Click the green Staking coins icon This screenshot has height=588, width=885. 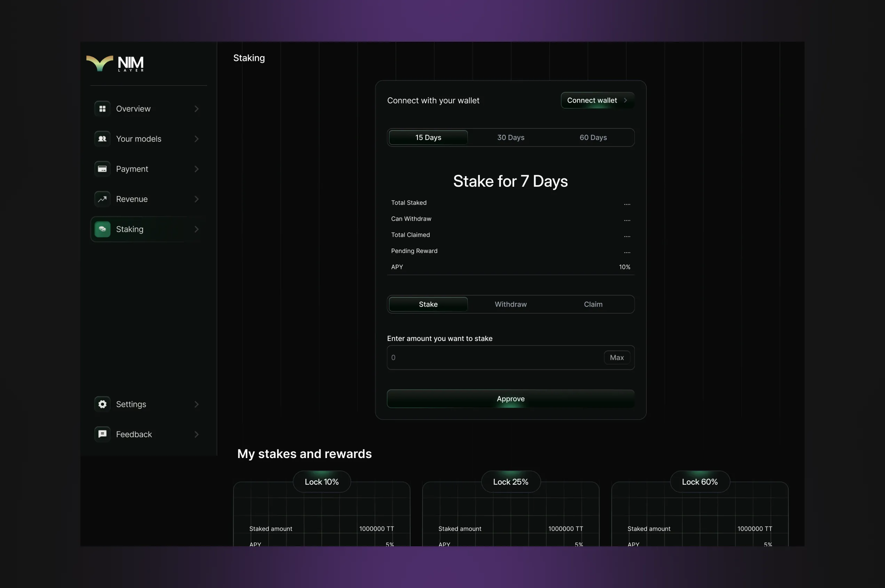pos(102,229)
